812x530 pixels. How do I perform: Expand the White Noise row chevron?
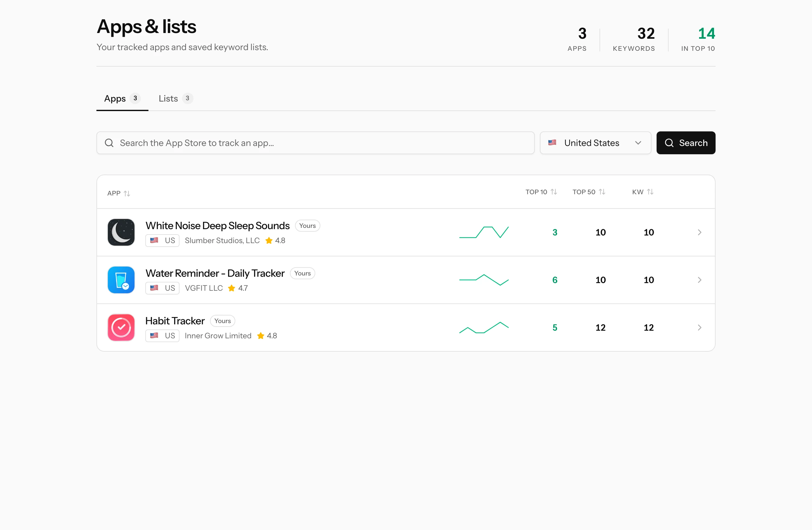pyautogui.click(x=699, y=232)
